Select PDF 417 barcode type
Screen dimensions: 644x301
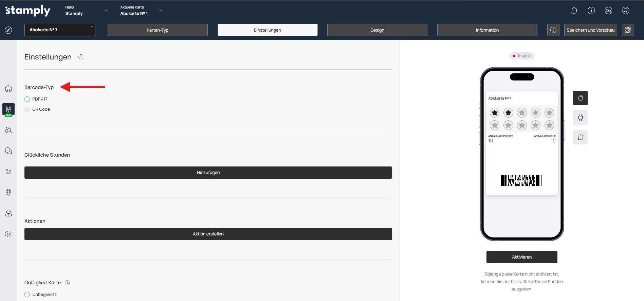click(27, 99)
